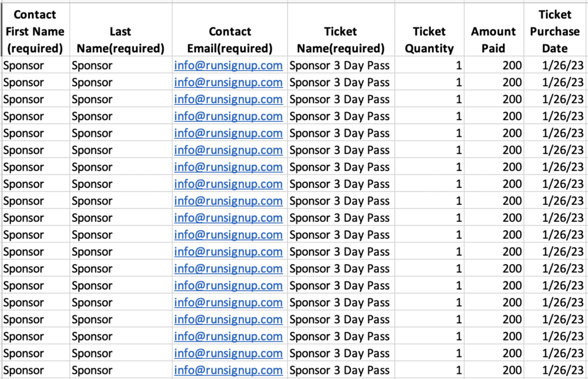Image resolution: width=588 pixels, height=379 pixels.
Task: Select the Ticket Purchase Date header cell
Action: [555, 30]
